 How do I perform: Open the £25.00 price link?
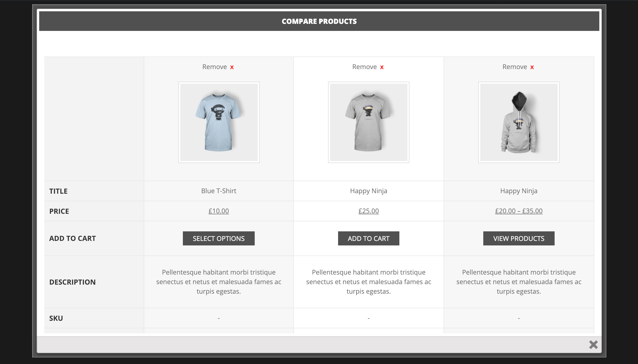368,211
